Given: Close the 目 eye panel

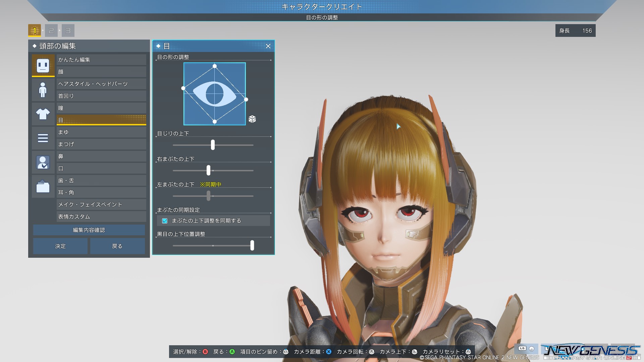Looking at the screenshot, I should 268,46.
